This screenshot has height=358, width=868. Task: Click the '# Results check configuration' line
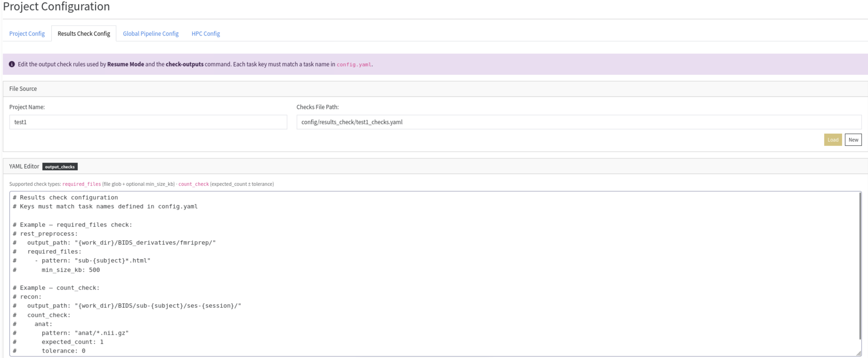click(65, 198)
